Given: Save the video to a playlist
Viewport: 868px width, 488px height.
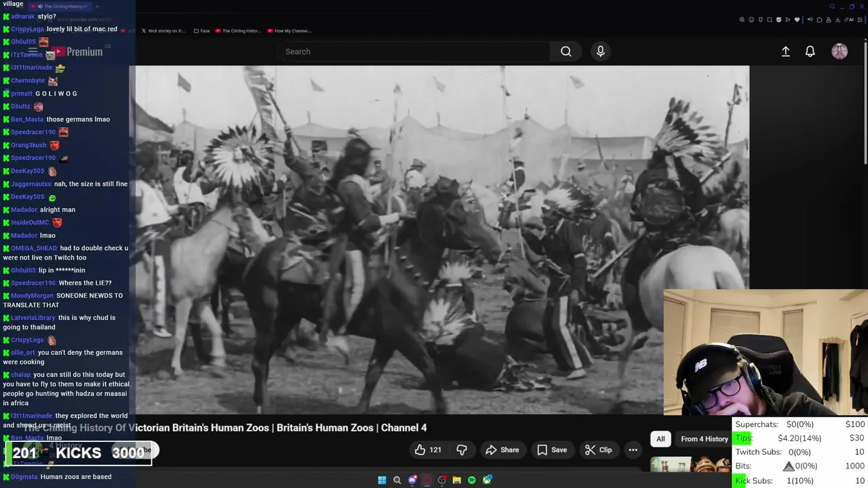Looking at the screenshot, I should pyautogui.click(x=552, y=450).
